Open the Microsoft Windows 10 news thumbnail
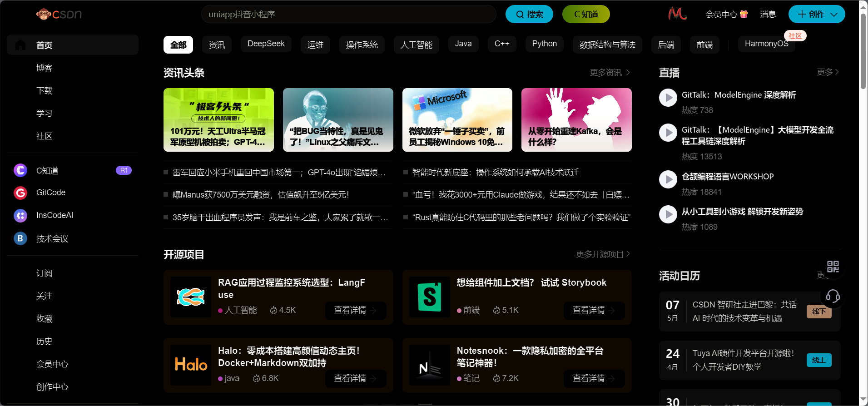Image resolution: width=868 pixels, height=406 pixels. 457,120
